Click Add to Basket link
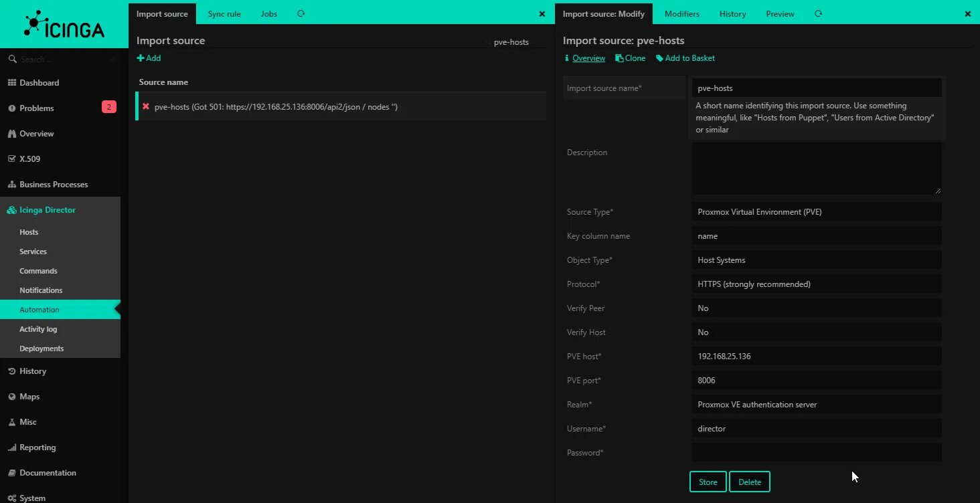Image resolution: width=980 pixels, height=503 pixels. [x=685, y=58]
